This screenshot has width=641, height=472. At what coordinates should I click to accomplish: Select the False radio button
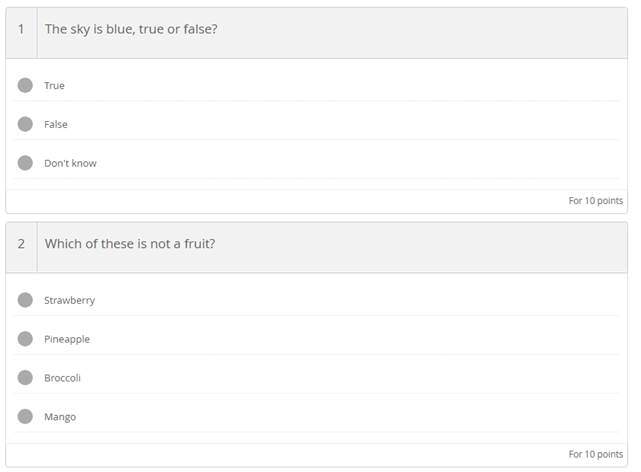point(25,124)
